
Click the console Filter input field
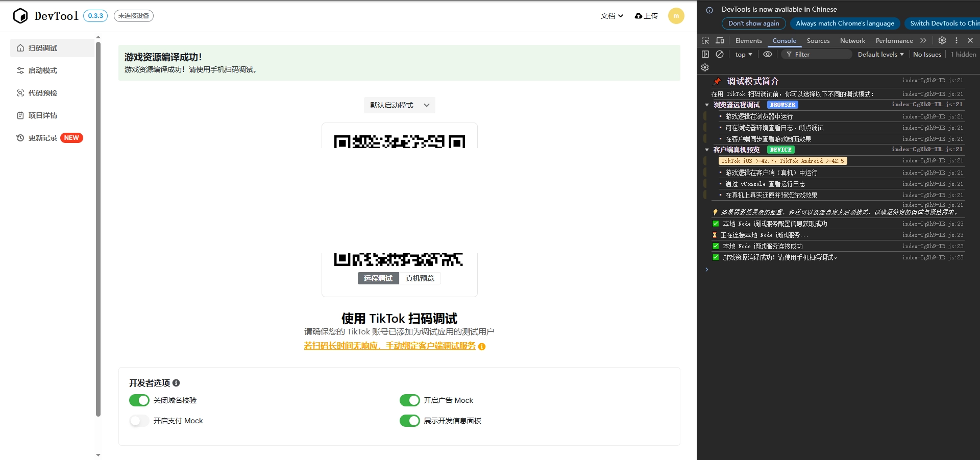point(816,55)
